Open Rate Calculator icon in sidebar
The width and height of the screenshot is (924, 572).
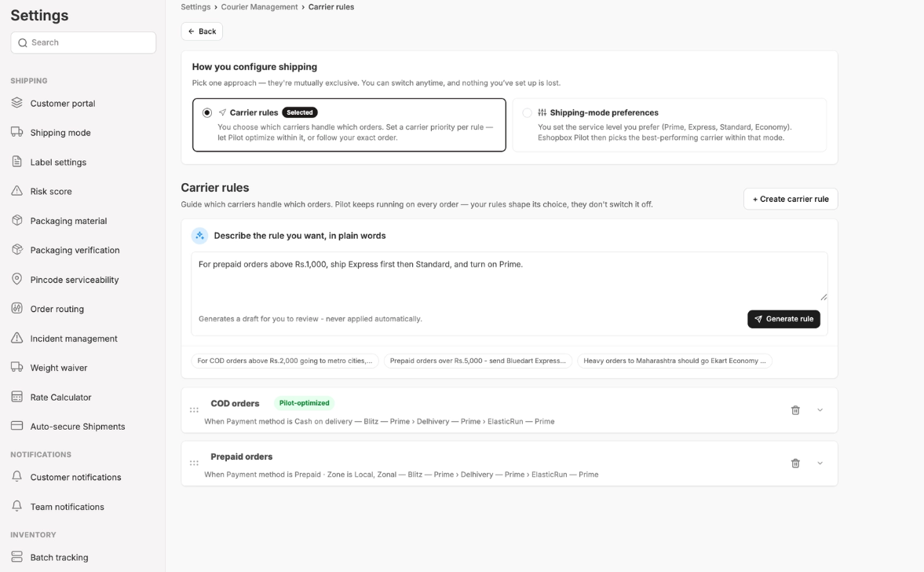(x=17, y=397)
